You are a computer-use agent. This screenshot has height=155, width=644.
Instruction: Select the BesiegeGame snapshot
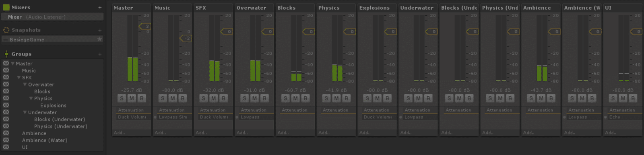click(52, 39)
